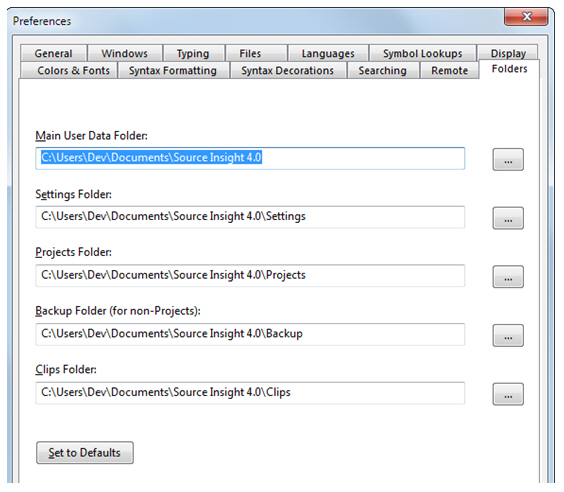Click the Folders tab
564x492 pixels.
(509, 69)
